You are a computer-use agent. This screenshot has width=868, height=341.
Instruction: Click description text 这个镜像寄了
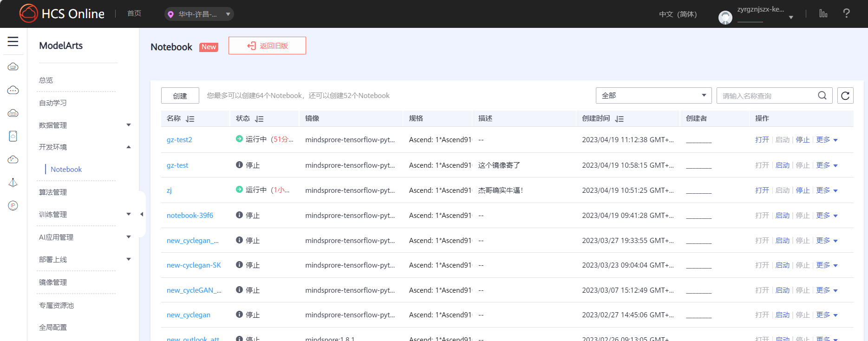pyautogui.click(x=499, y=165)
